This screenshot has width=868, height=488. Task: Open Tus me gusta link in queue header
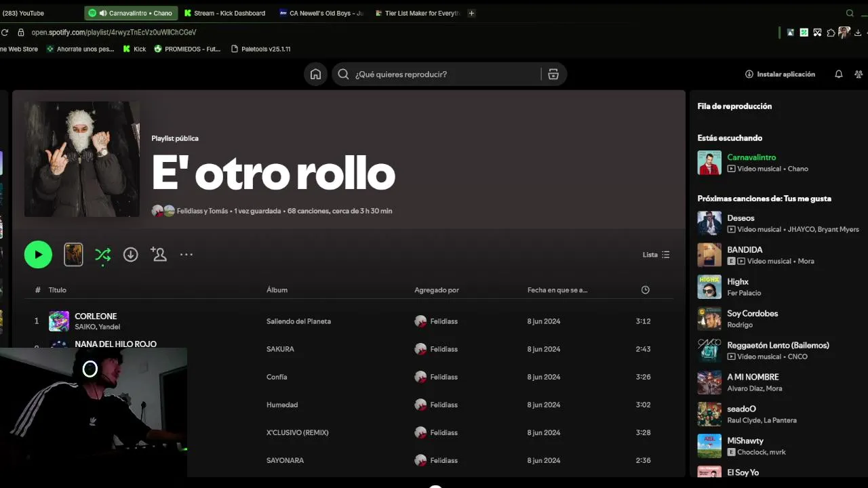807,199
